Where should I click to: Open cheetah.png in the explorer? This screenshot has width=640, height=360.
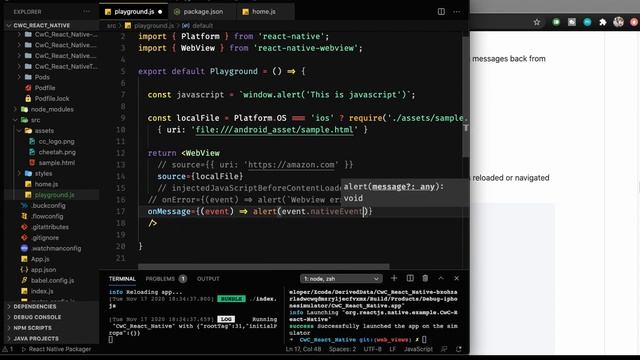click(57, 152)
